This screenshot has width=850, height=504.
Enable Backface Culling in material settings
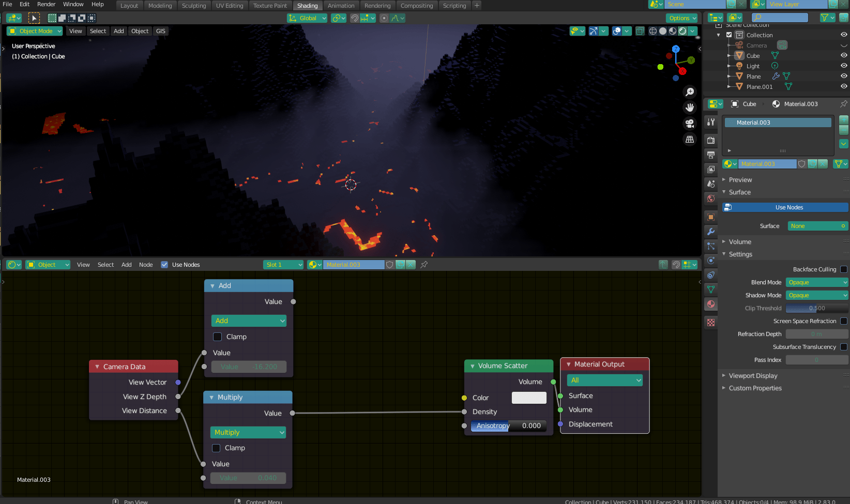[844, 269]
